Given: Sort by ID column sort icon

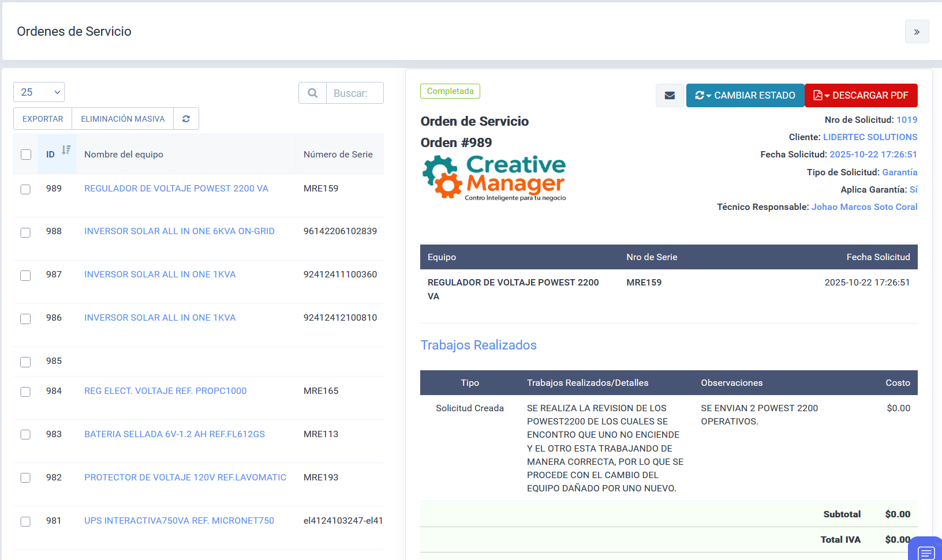Looking at the screenshot, I should 66,151.
